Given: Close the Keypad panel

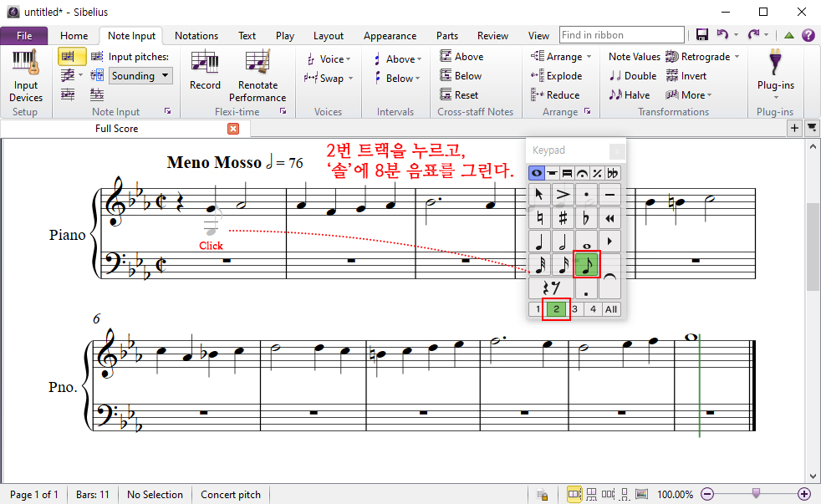Looking at the screenshot, I should [617, 151].
